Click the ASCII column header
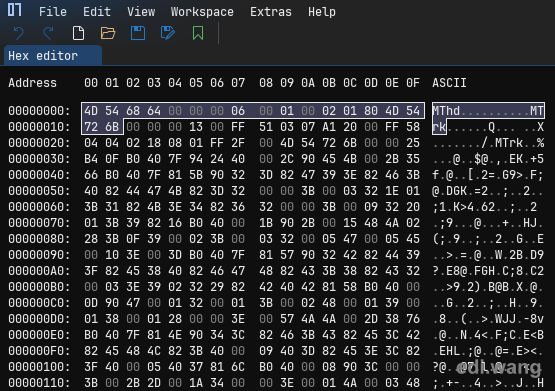Screen dimensions: 555x391 [x=449, y=83]
